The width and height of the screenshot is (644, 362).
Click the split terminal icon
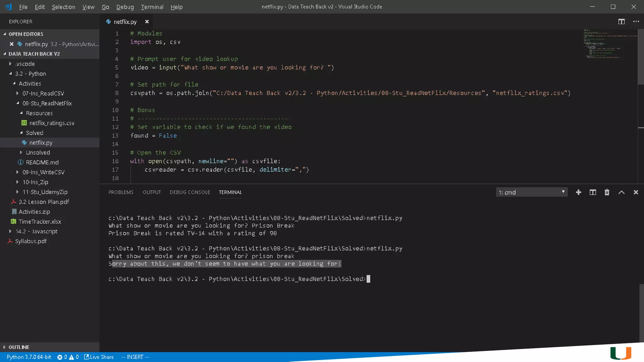(x=592, y=192)
